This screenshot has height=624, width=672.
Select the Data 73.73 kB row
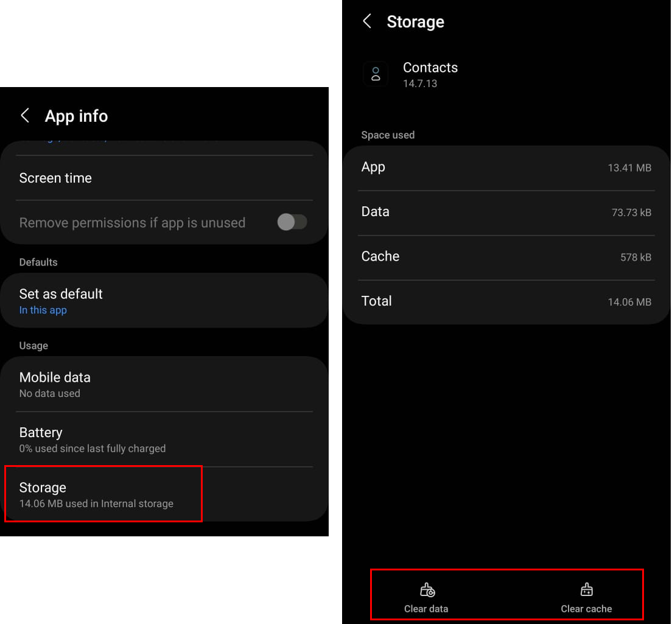click(x=506, y=212)
